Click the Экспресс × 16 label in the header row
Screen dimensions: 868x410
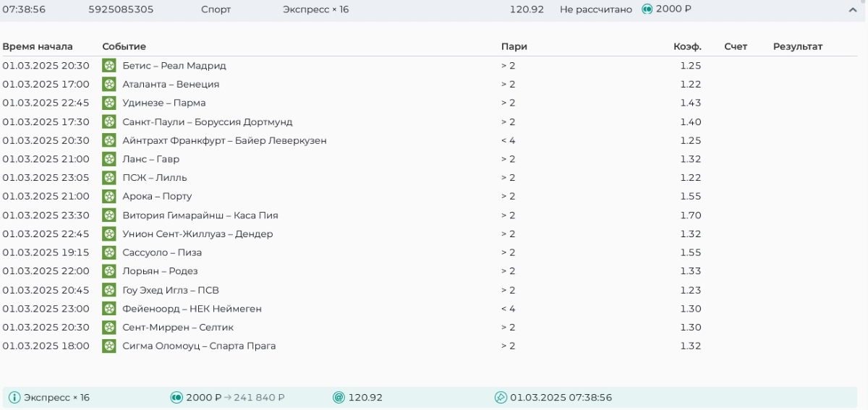(x=316, y=9)
